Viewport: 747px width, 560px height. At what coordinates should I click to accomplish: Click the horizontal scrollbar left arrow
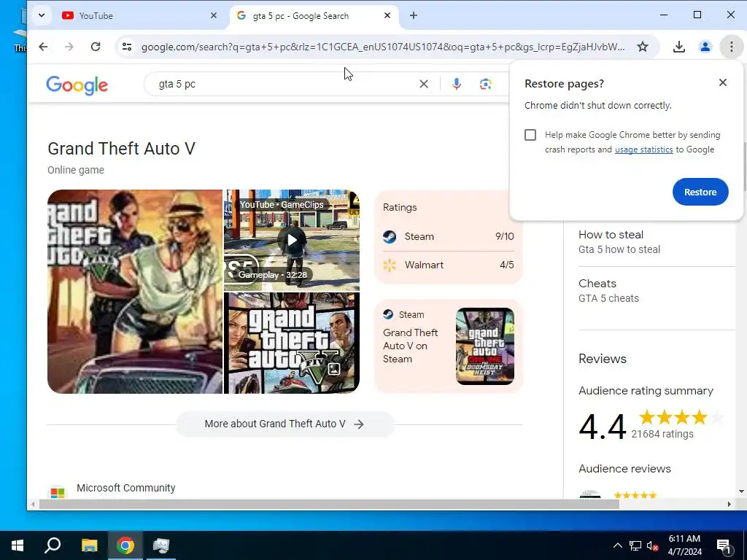[x=32, y=505]
